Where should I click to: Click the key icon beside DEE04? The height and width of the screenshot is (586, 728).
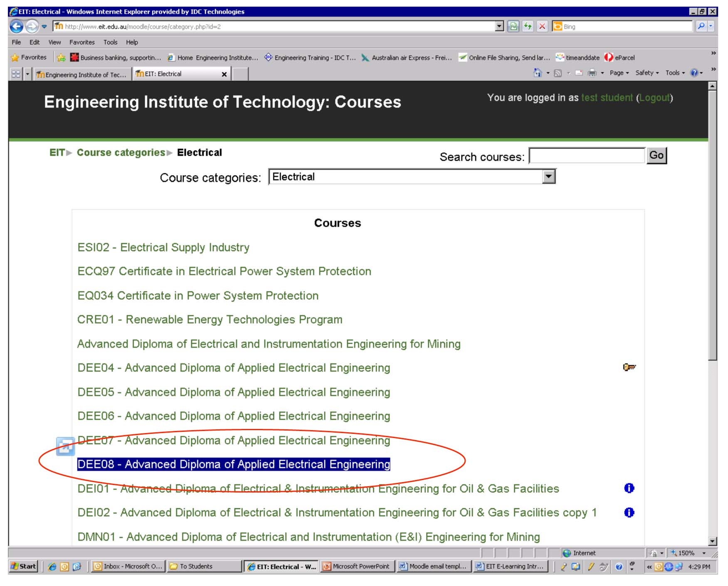click(629, 367)
